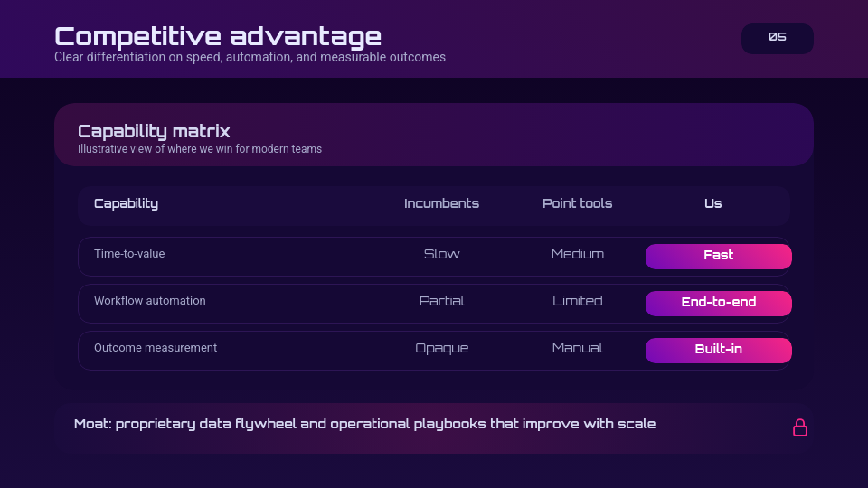Select the Us column header
The image size is (868, 488).
712,203
